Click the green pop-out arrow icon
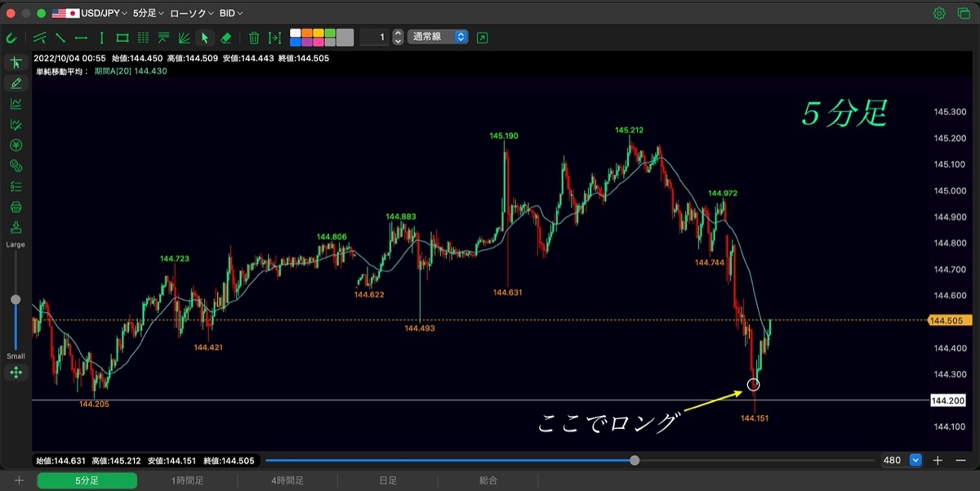 [x=483, y=38]
